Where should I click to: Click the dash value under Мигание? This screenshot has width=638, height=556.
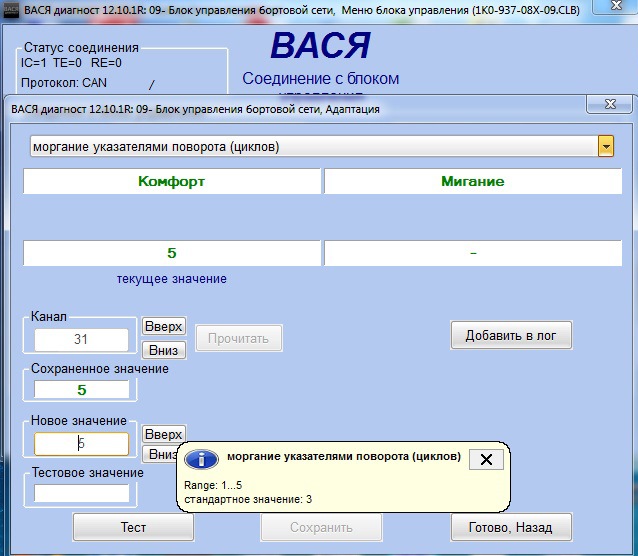473,253
